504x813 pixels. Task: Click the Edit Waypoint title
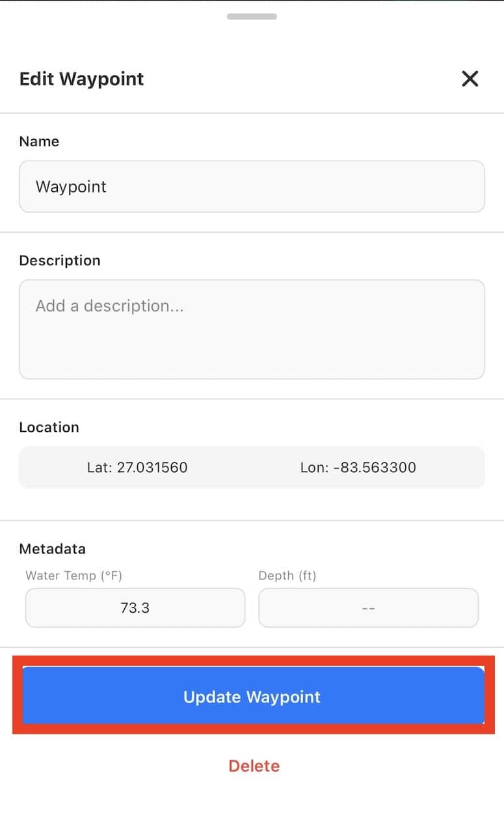click(81, 79)
